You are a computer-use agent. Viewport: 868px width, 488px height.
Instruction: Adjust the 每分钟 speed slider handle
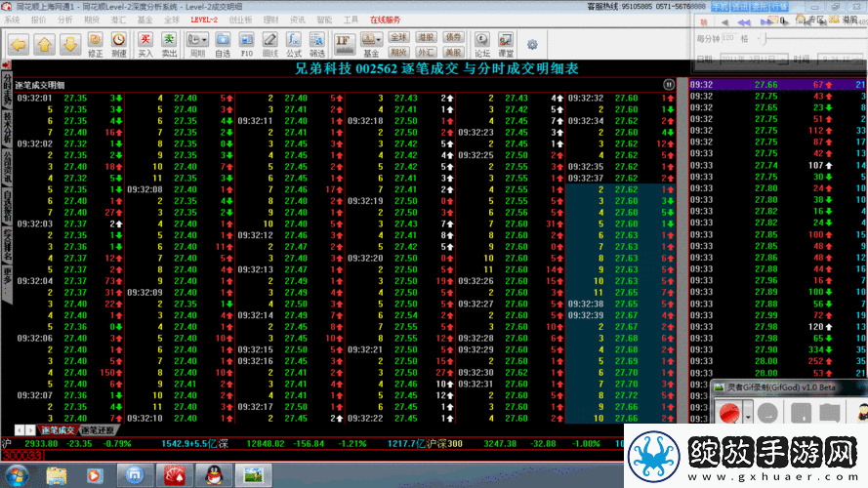[765, 39]
